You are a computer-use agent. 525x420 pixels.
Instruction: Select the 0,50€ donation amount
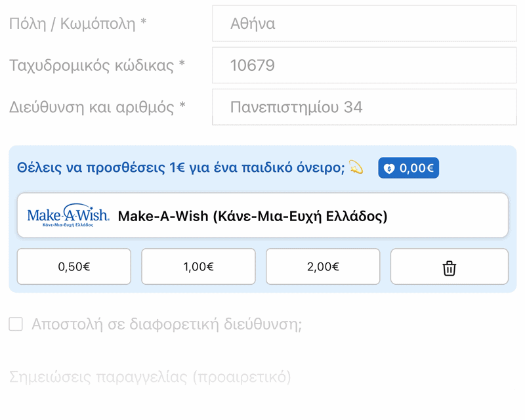point(73,266)
